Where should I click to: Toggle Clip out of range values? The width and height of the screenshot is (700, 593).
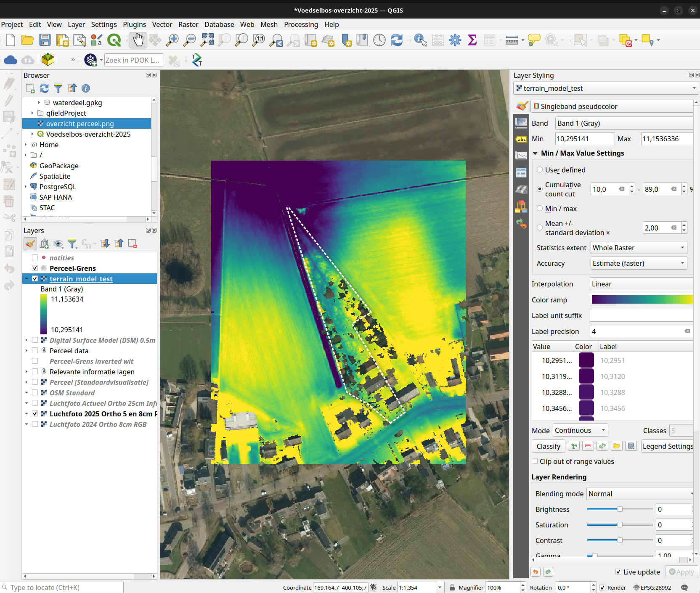[x=535, y=461]
